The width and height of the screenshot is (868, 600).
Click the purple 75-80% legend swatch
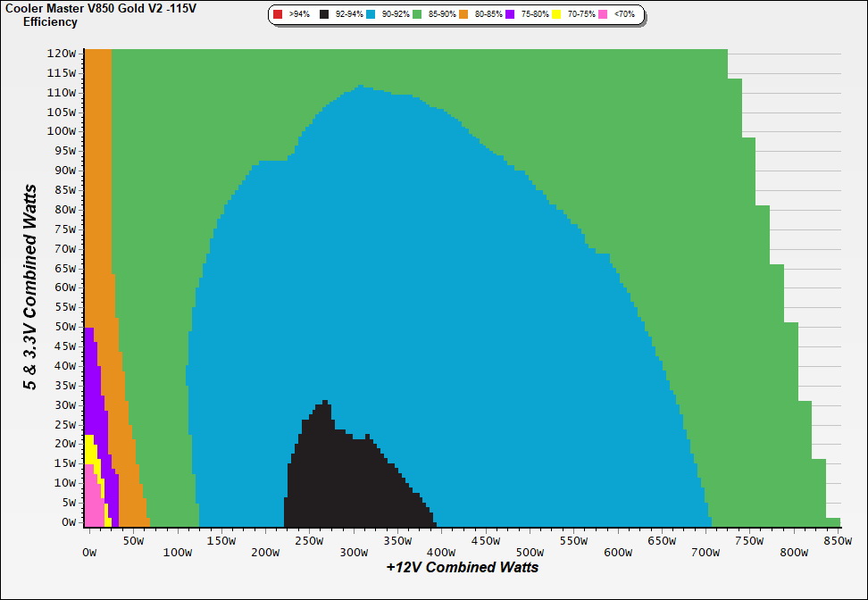(x=510, y=15)
